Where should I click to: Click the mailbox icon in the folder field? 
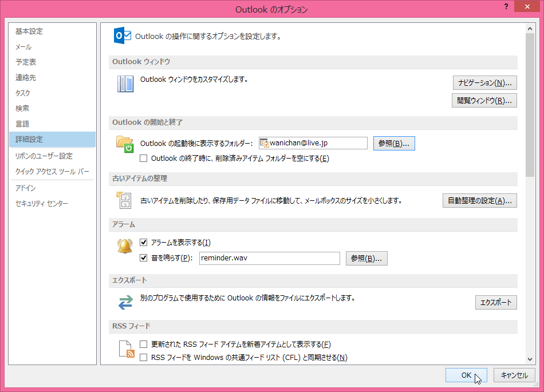[x=265, y=143]
